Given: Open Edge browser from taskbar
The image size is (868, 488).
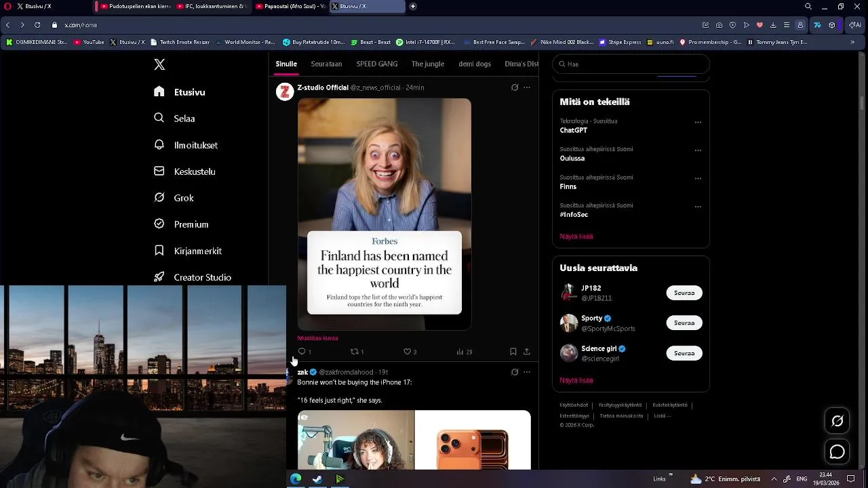Looking at the screenshot, I should pos(296,479).
